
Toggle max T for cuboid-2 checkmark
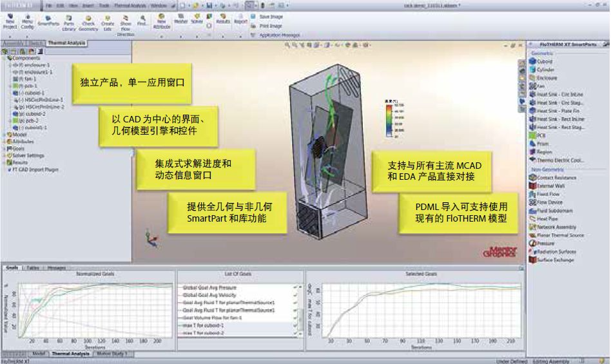(295, 333)
